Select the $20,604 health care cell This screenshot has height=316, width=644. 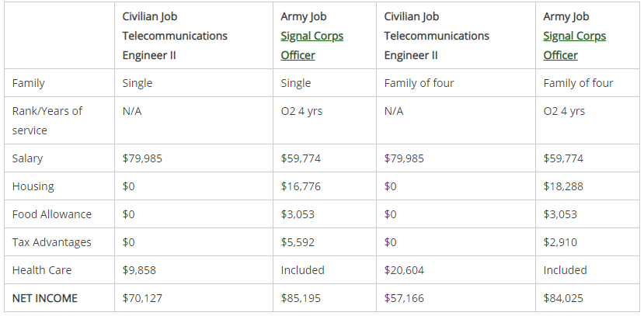(x=405, y=270)
